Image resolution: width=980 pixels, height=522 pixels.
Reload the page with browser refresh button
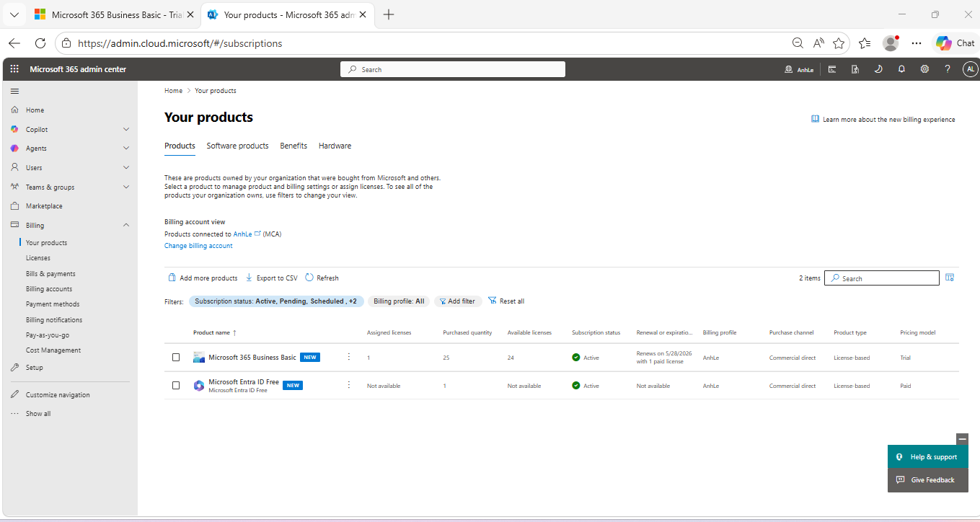point(40,43)
